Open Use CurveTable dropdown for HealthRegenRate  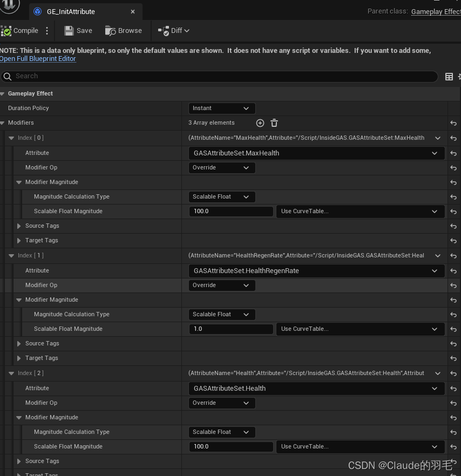(x=360, y=329)
